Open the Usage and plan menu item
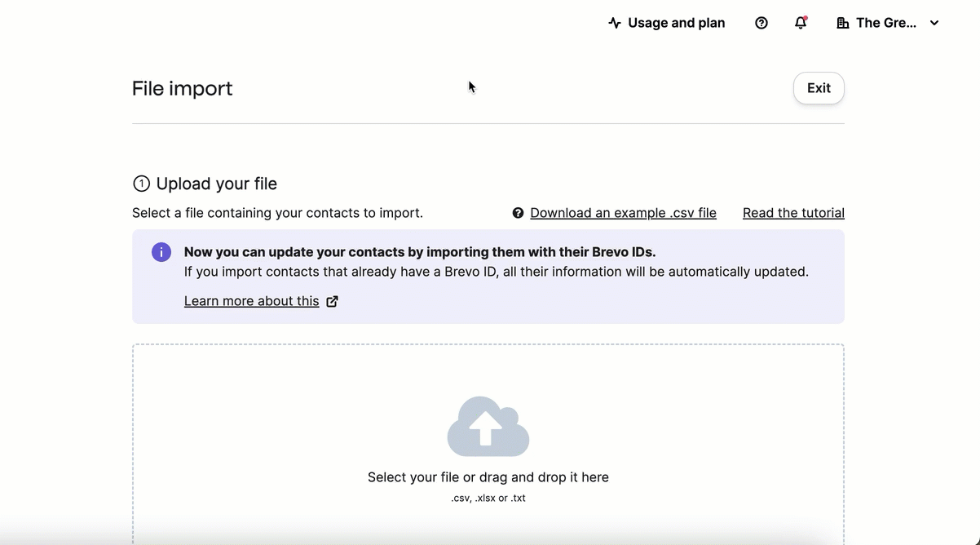980x545 pixels. [676, 22]
